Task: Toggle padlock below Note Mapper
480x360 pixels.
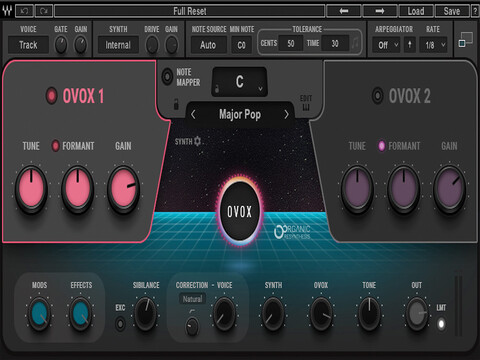Action: 176,104
